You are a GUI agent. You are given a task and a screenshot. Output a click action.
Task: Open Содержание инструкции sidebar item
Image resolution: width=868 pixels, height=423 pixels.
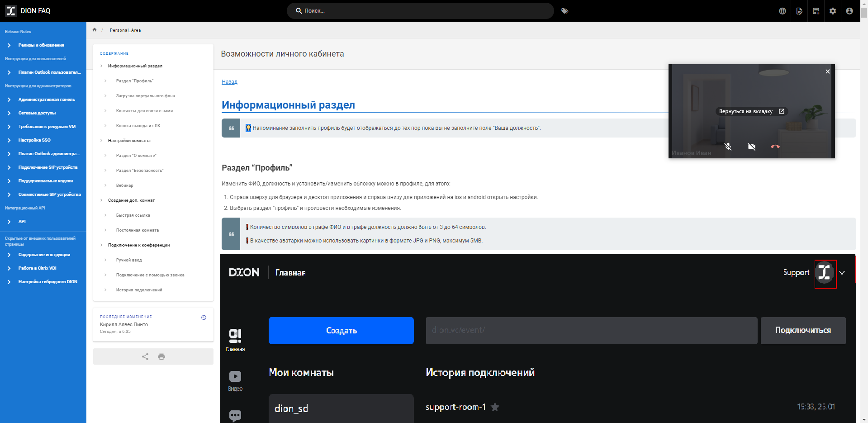point(43,255)
